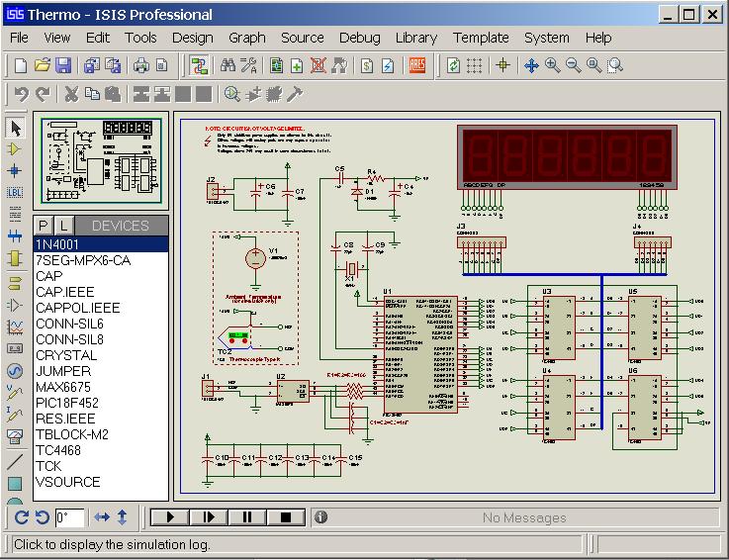Select the Junction Dot tool
Screen dimensions: 729x560
(x=15, y=170)
